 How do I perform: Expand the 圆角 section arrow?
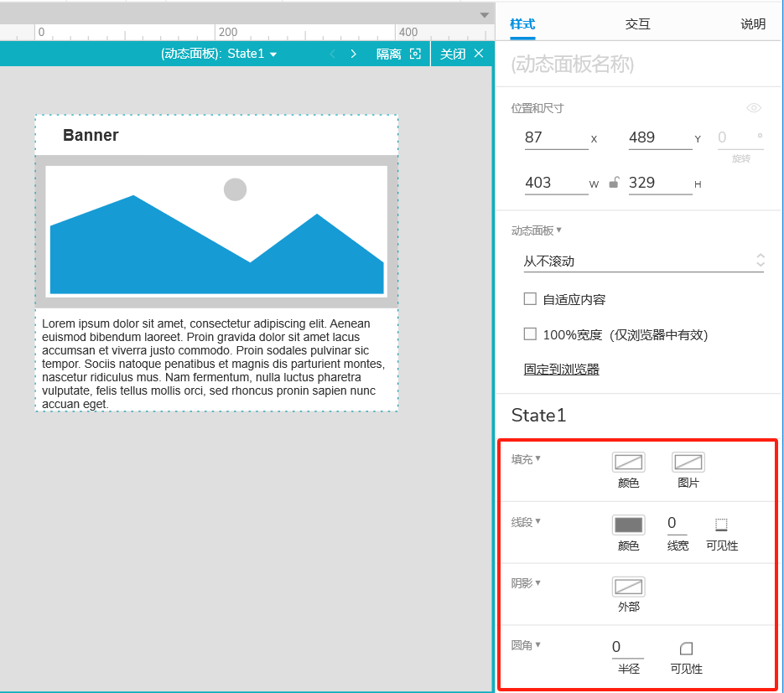coord(538,644)
